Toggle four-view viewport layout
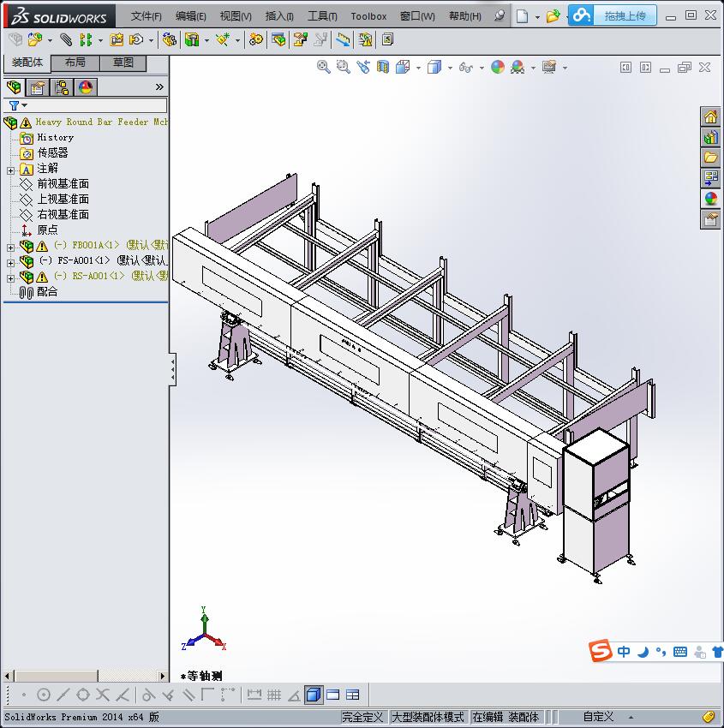724x728 pixels. [353, 695]
